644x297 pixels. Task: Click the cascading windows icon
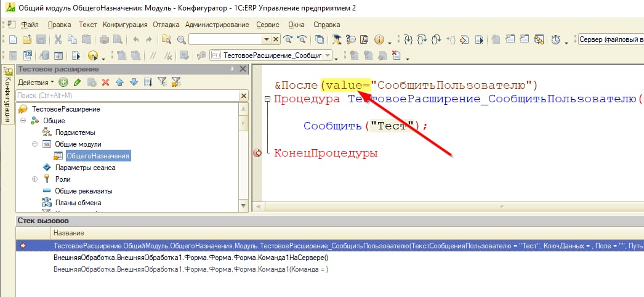pos(319,39)
